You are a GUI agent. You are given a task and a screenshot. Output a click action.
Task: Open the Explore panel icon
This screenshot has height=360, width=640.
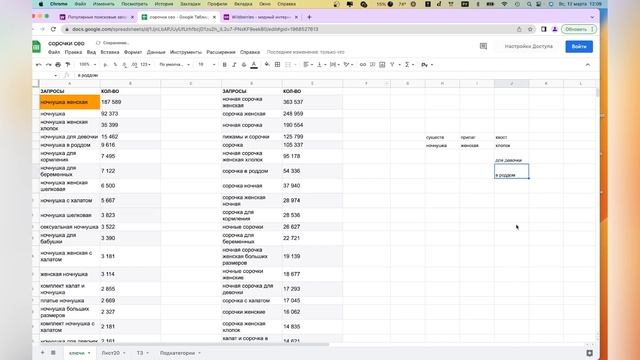point(589,353)
